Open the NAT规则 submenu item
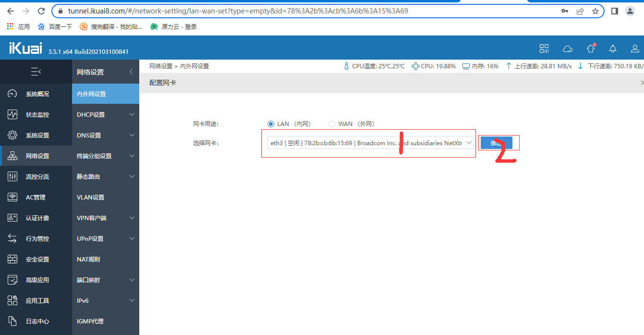The image size is (644, 335). click(106, 259)
